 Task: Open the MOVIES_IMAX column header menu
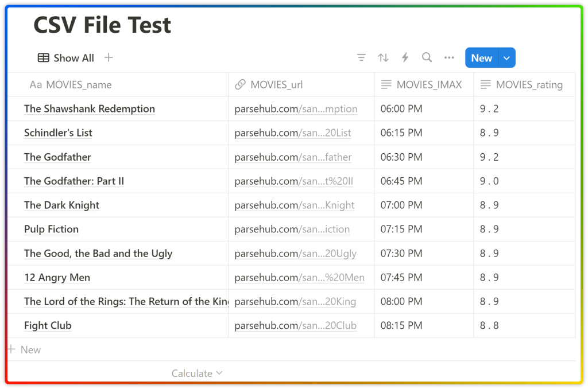(424, 85)
